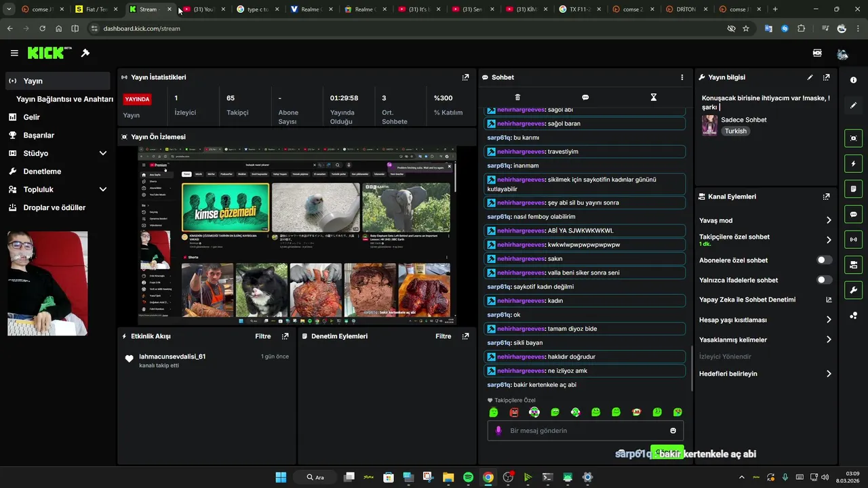Open Gelir sidebar item
Viewport: 868px width, 488px height.
(x=31, y=117)
